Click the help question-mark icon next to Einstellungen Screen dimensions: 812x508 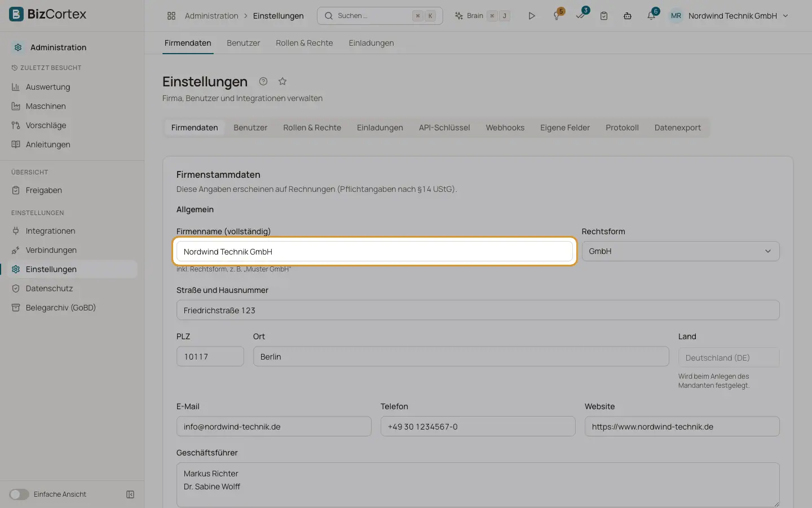pyautogui.click(x=263, y=81)
